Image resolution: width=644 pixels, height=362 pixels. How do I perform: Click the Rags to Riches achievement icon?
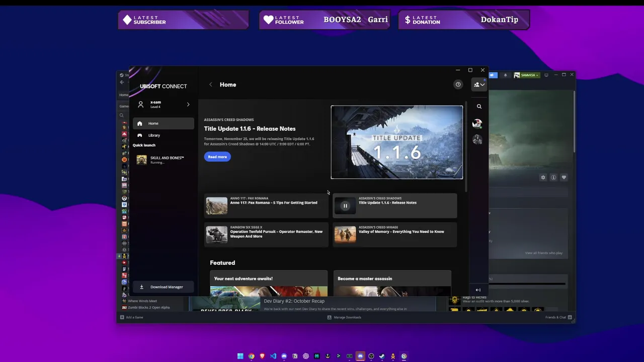coord(455,300)
